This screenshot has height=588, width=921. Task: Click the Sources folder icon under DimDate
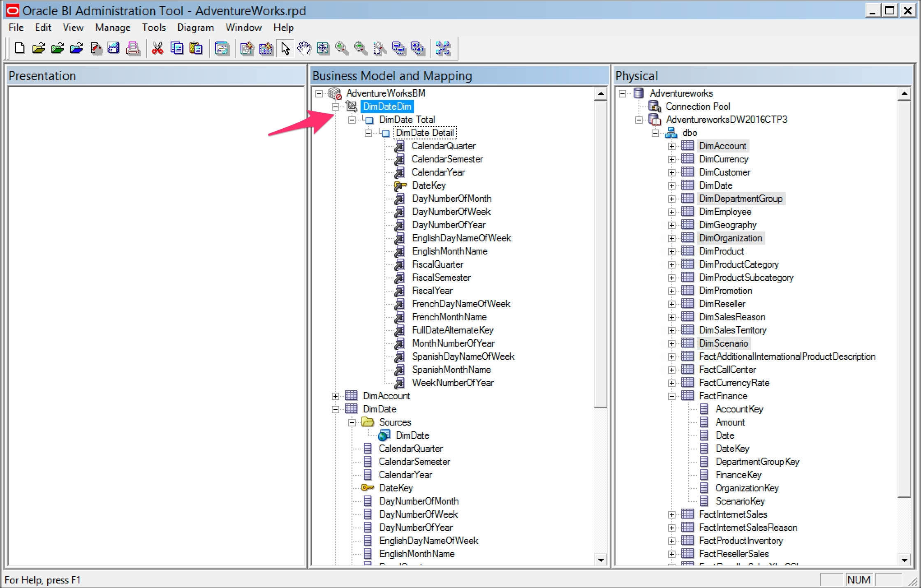[368, 422]
